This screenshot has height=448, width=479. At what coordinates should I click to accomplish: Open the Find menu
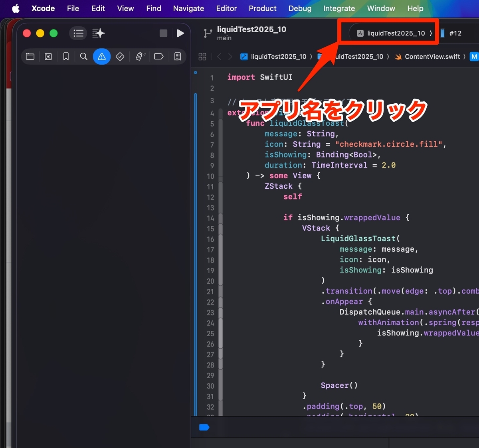(x=154, y=8)
